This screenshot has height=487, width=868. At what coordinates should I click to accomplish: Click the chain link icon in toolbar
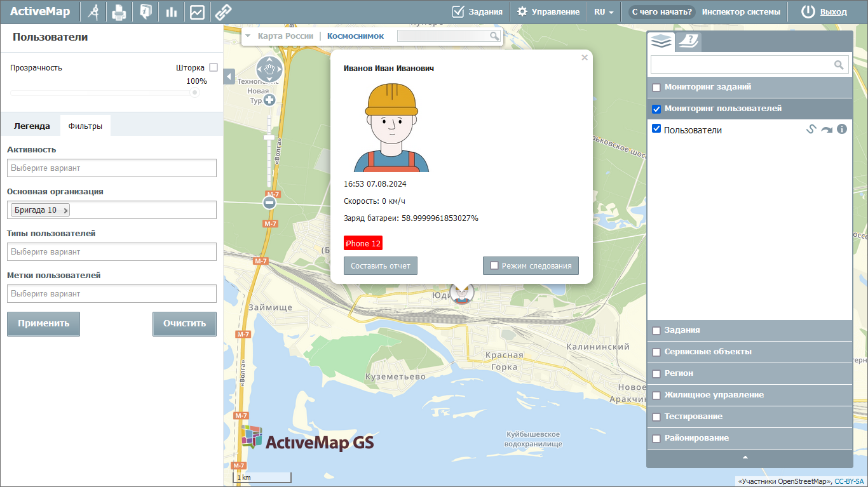222,11
